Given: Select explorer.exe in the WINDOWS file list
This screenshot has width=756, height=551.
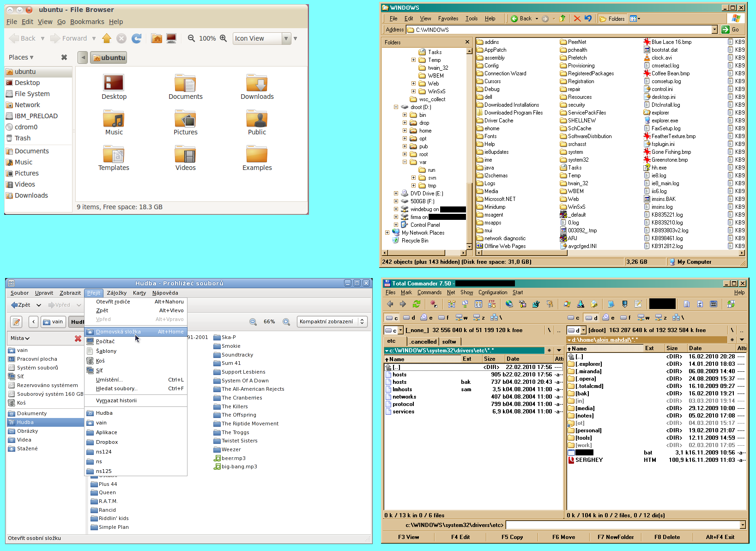Looking at the screenshot, I should (661, 121).
